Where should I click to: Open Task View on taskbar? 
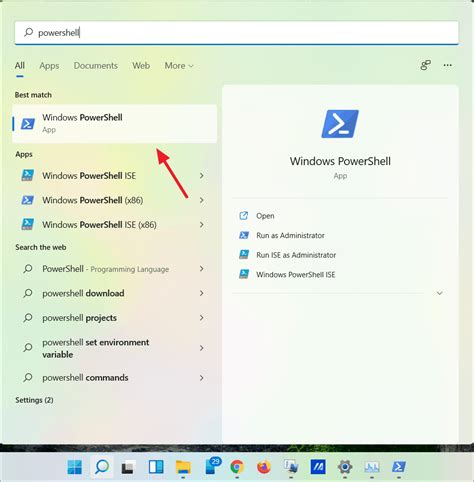tap(128, 467)
